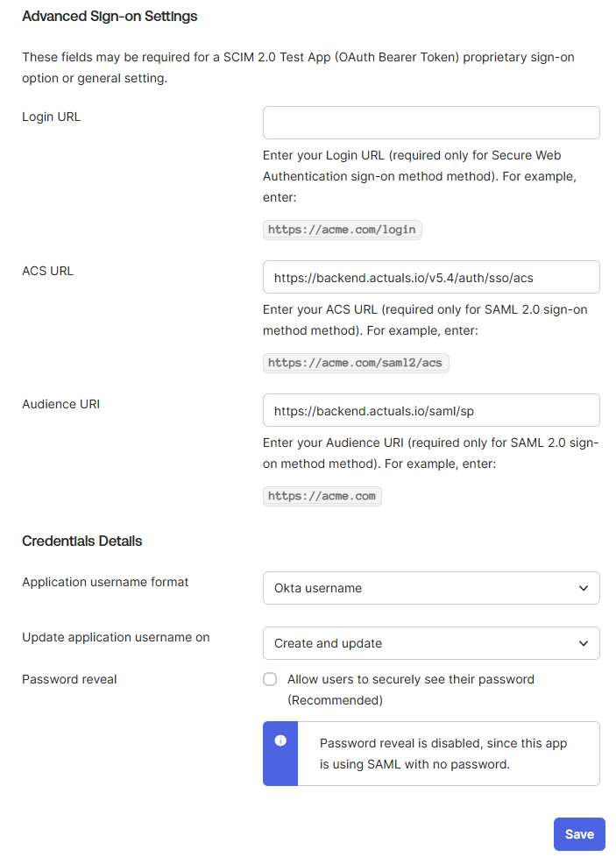Click the Login URL field label
Viewport: 616px width, 857px height.
click(51, 117)
